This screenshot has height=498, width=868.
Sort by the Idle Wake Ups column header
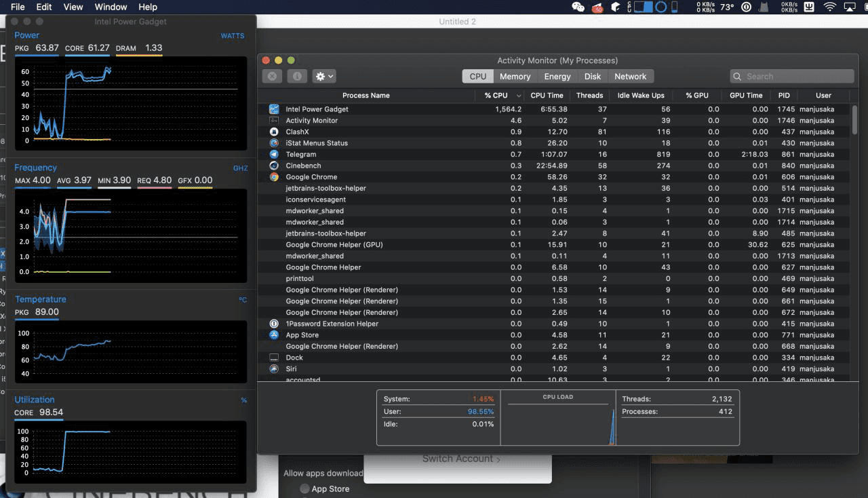pyautogui.click(x=641, y=96)
